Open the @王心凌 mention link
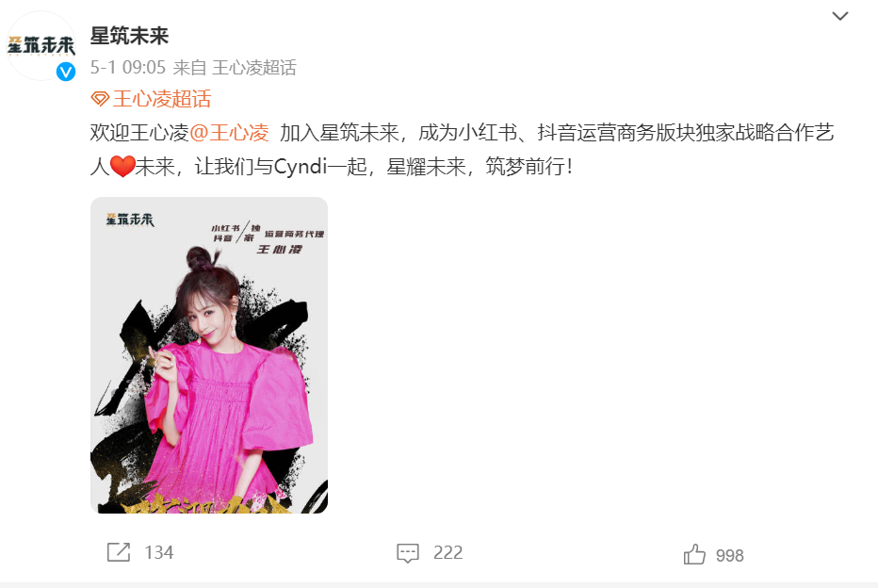 click(230, 133)
